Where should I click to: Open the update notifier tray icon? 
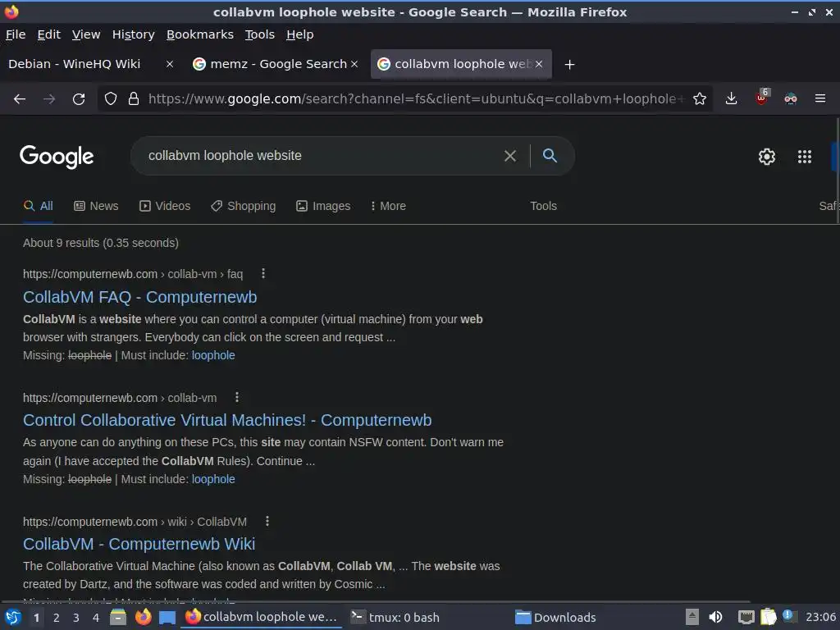tap(788, 615)
